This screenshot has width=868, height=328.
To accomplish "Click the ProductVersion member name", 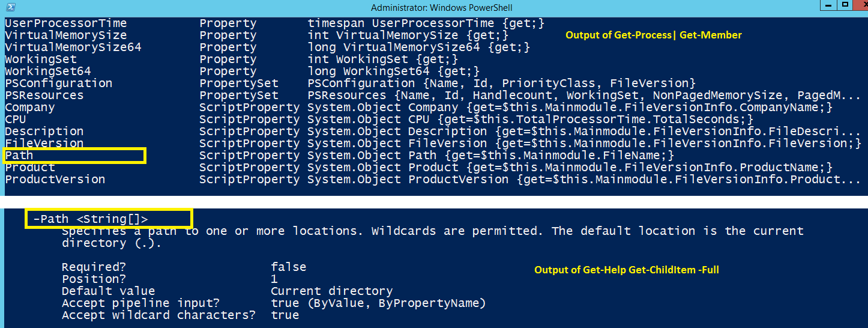I will pos(55,180).
